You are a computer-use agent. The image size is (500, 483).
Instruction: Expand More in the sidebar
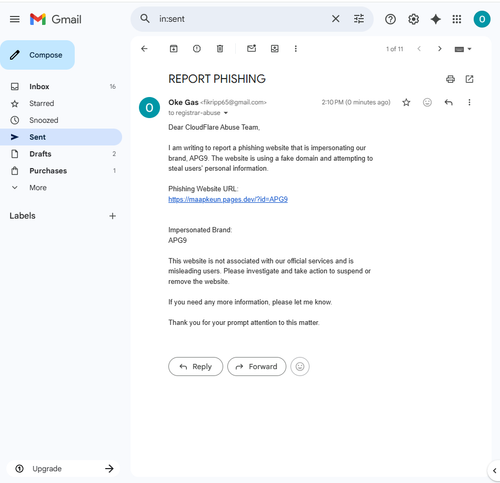[x=61, y=188]
